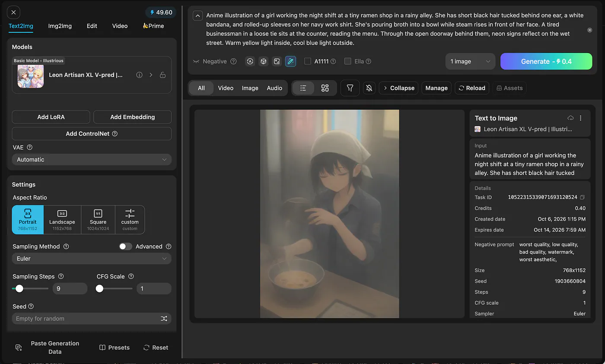Copy the Task ID with the copy icon
This screenshot has width=605, height=364.
click(582, 197)
